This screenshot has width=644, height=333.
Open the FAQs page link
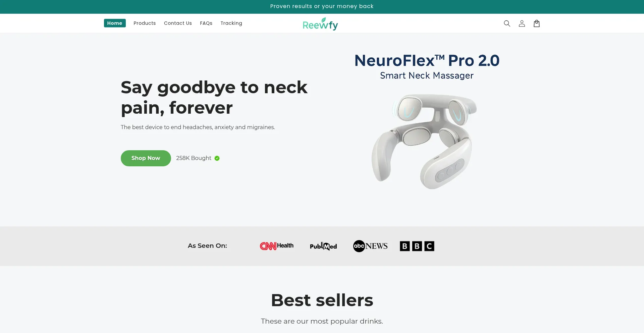coord(206,23)
